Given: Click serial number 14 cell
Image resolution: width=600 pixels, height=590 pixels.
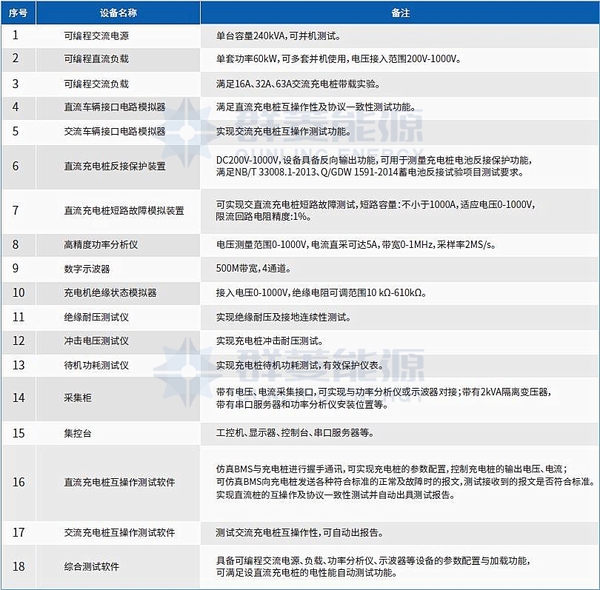Looking at the screenshot, I should pyautogui.click(x=18, y=398).
